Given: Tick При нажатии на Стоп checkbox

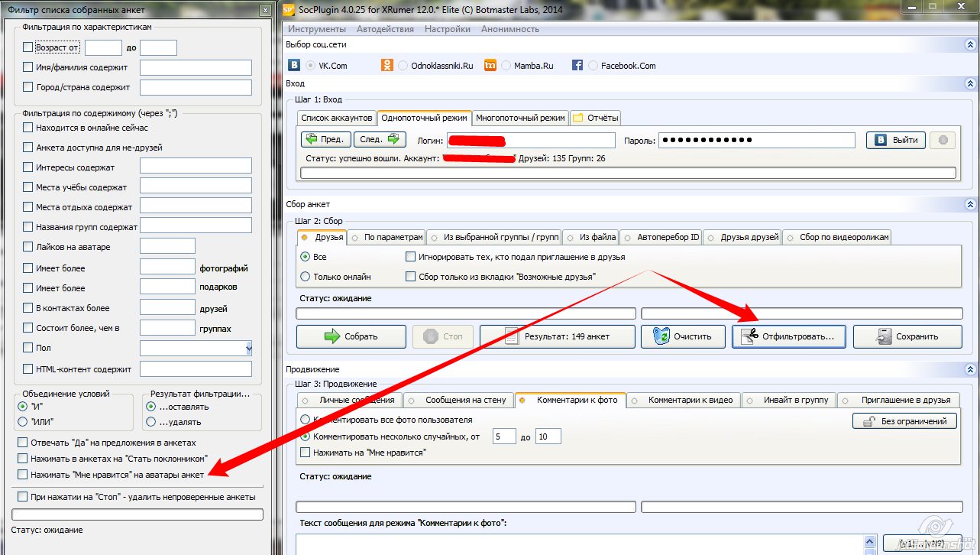Looking at the screenshot, I should pos(23,497).
